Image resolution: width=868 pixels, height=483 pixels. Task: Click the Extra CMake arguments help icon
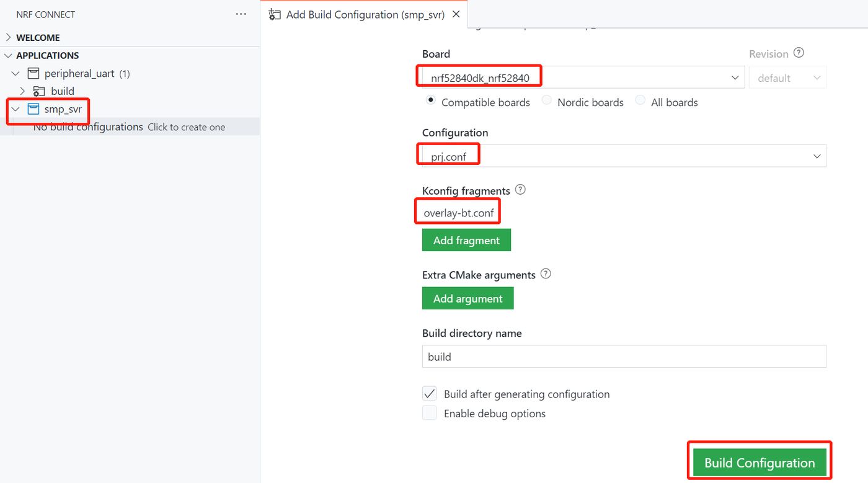point(546,273)
